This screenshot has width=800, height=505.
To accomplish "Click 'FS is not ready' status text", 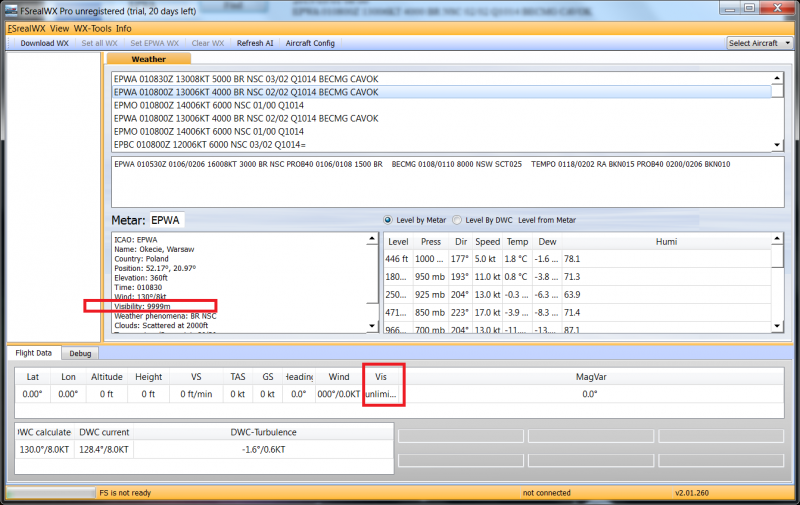I will coord(125,493).
